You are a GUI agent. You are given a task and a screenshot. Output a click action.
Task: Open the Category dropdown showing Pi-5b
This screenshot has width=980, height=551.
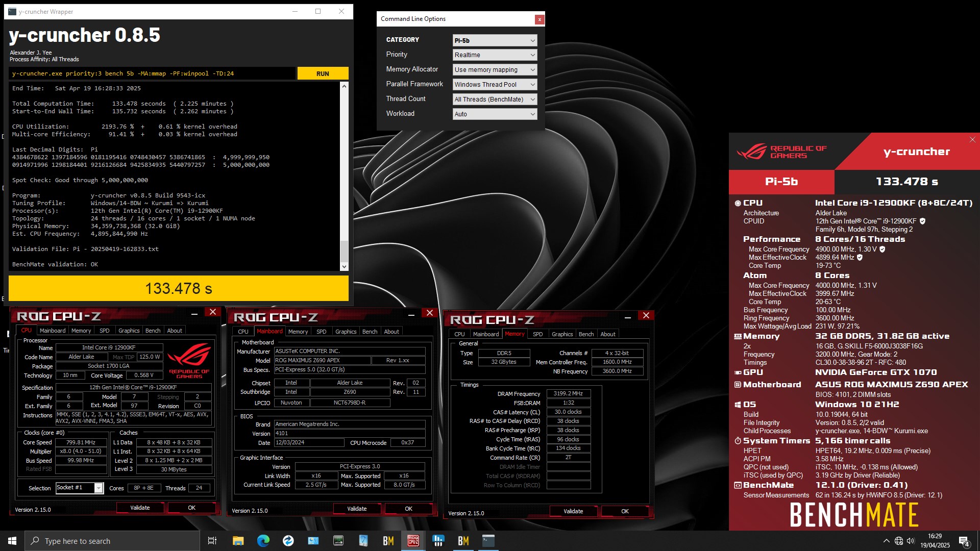(495, 40)
